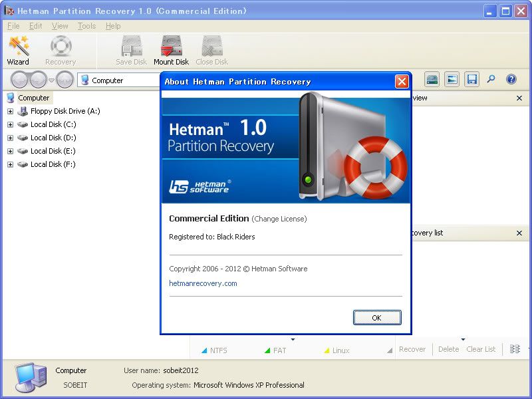Open the Help menu

(x=113, y=26)
